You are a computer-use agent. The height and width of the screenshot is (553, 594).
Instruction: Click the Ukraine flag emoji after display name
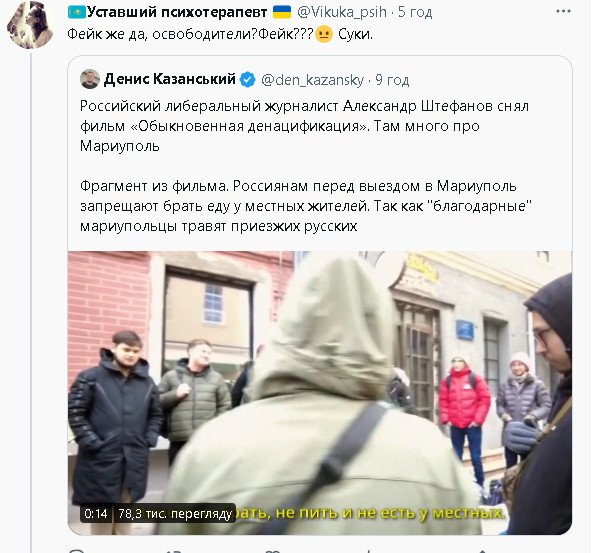click(282, 12)
